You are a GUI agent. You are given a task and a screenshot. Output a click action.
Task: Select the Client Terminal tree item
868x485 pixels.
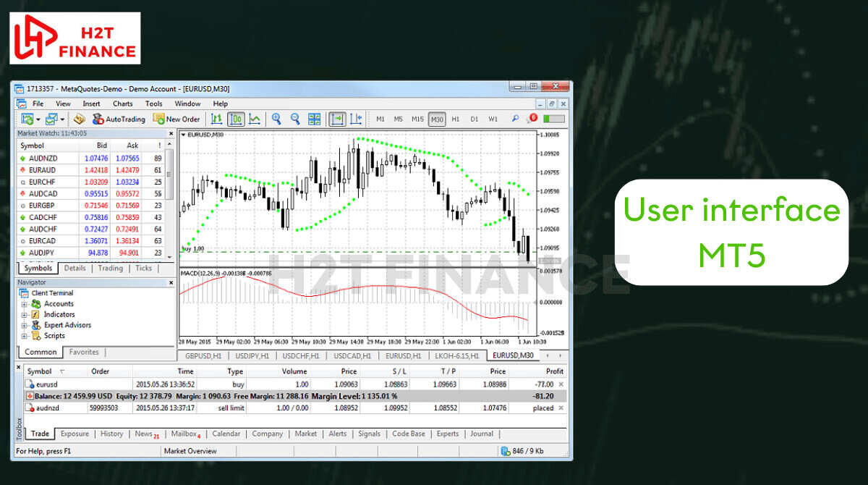click(x=46, y=293)
